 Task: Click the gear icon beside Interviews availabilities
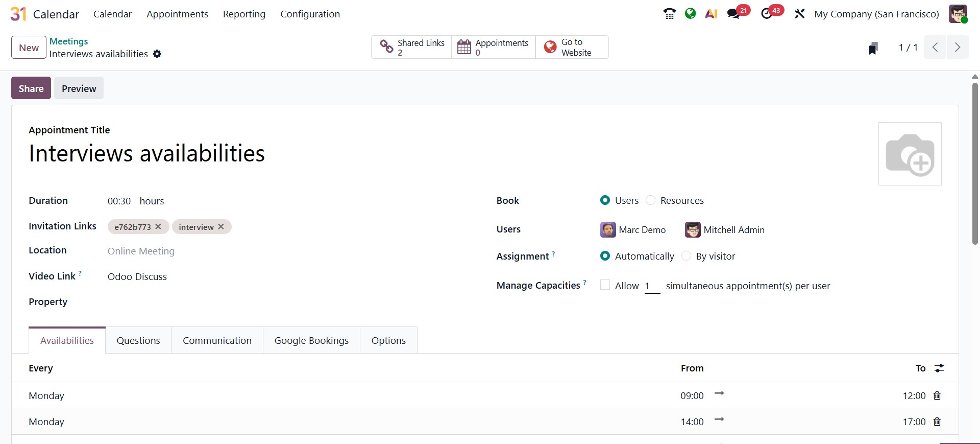coord(157,54)
